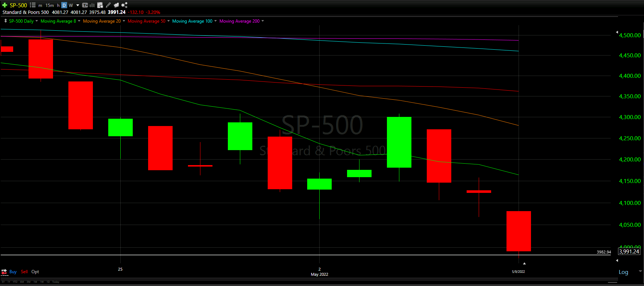644x286 pixels.
Task: Select the h hourly timeframe
Action: 58,5
